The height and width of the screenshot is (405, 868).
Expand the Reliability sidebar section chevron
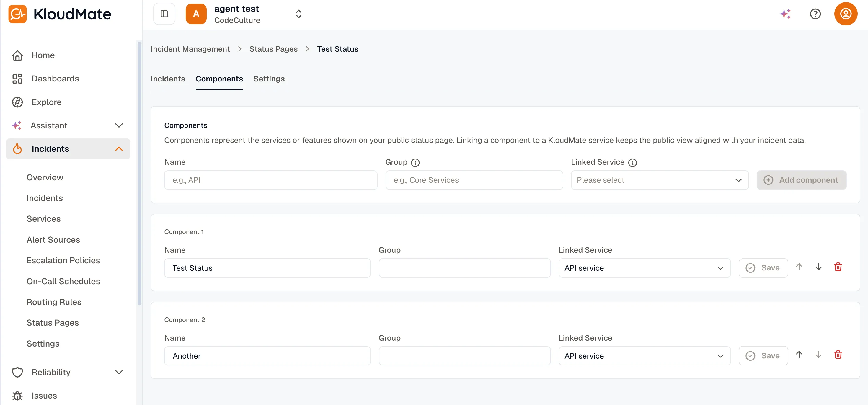click(x=119, y=372)
